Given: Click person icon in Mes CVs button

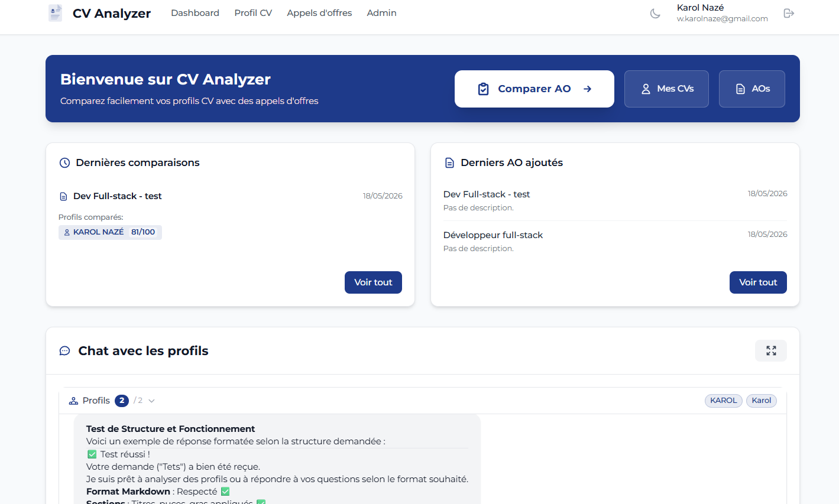Looking at the screenshot, I should pyautogui.click(x=646, y=89).
